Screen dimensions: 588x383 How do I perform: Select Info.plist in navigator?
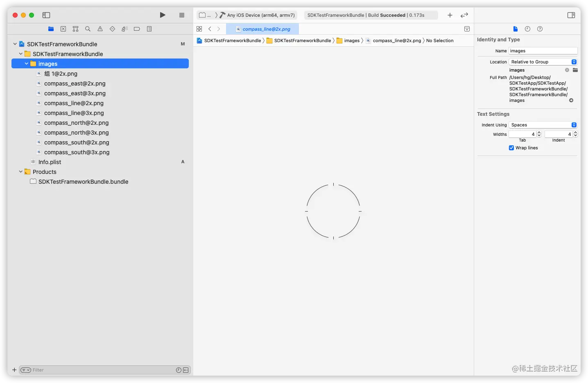pyautogui.click(x=50, y=162)
